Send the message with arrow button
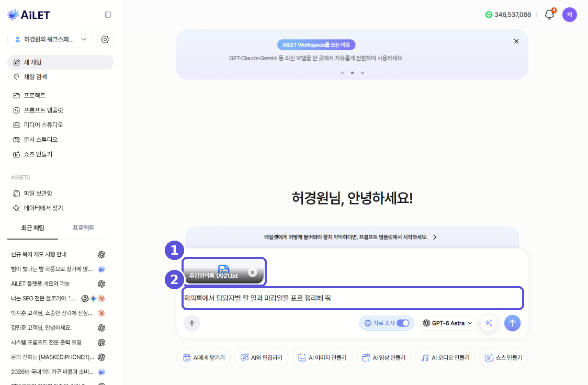 coord(512,323)
